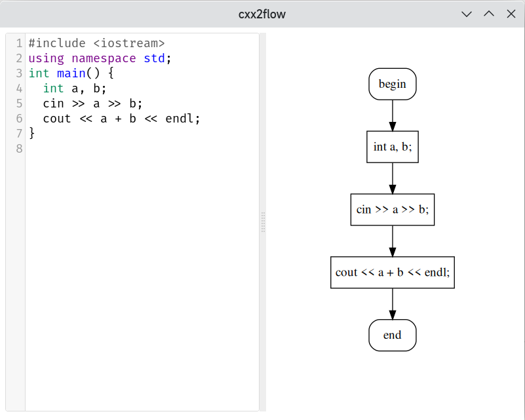Click line number 1 in the gutter

pos(19,43)
